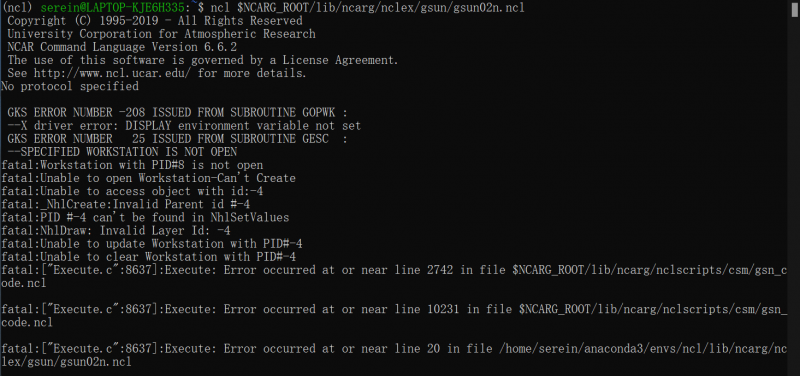Click the "Unable to clear Workstation" line
Image resolution: width=800 pixels, height=376 pixels.
coord(148,257)
